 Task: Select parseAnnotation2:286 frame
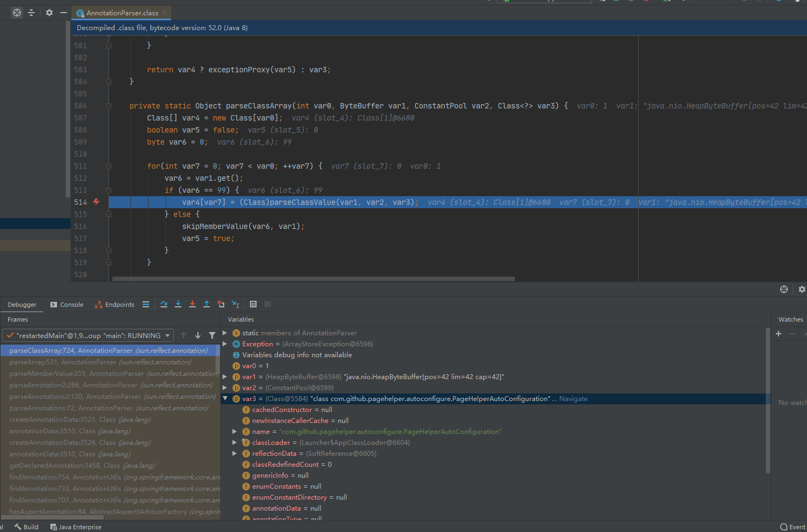tap(109, 385)
